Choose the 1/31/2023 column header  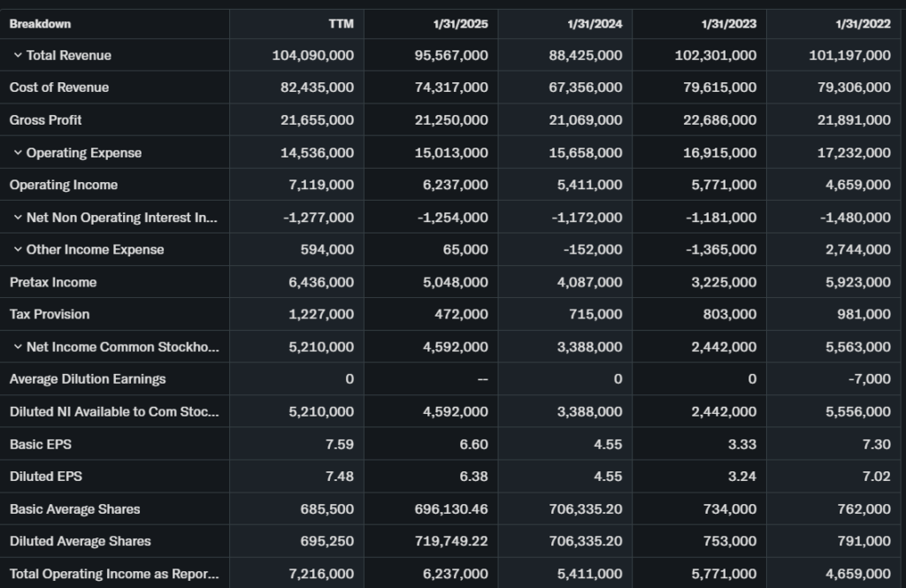pyautogui.click(x=728, y=24)
